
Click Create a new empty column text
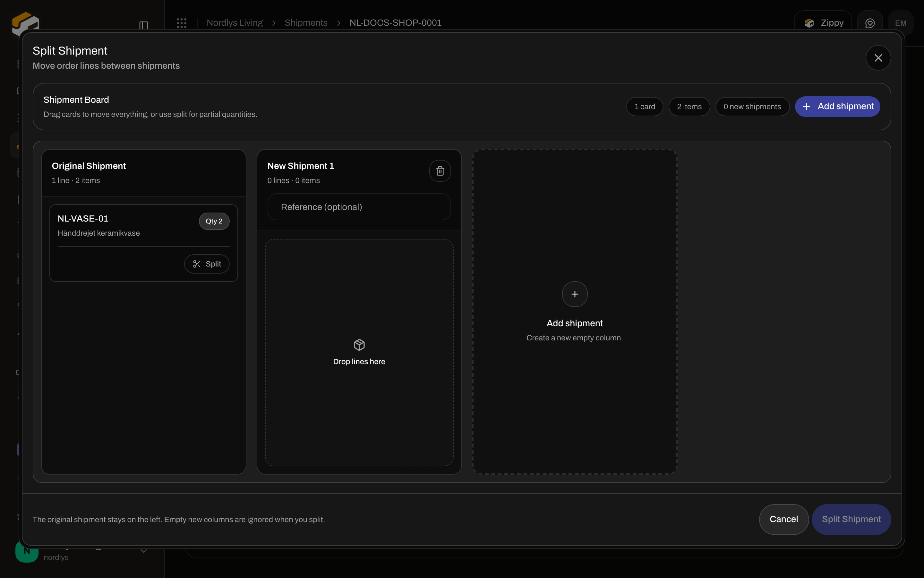pyautogui.click(x=574, y=338)
